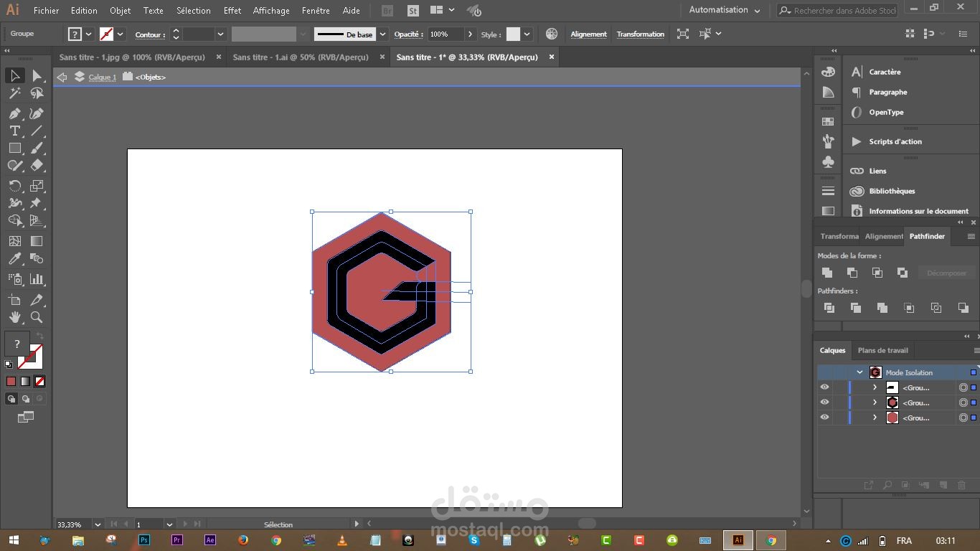
Task: Hide the second <Grou...> layer (hexagon G thumbnail)
Action: [x=824, y=402]
